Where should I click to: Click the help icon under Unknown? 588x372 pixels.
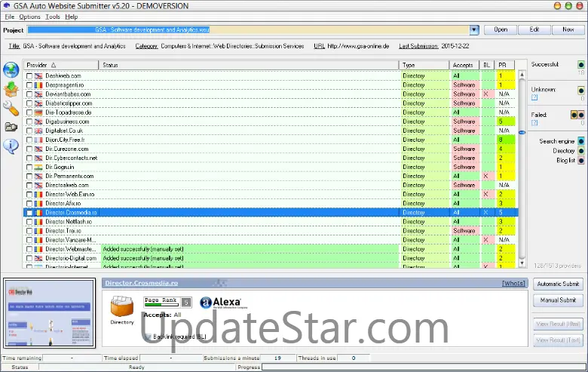point(534,97)
